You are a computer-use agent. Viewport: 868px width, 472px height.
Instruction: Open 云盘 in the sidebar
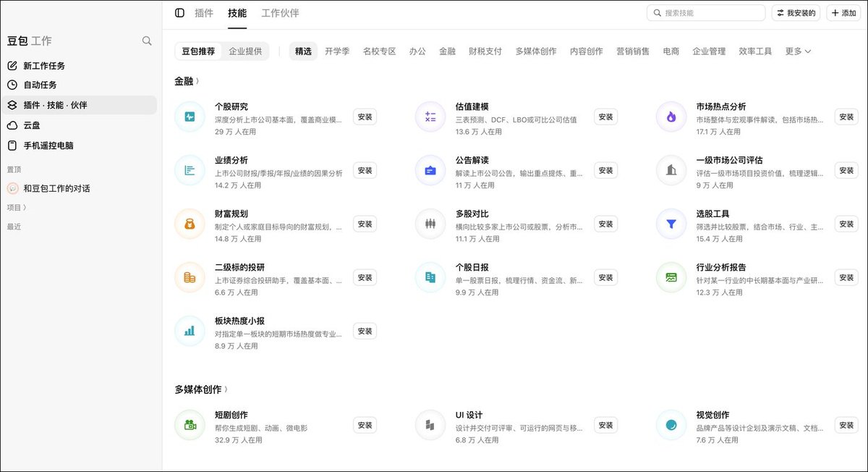click(79, 125)
